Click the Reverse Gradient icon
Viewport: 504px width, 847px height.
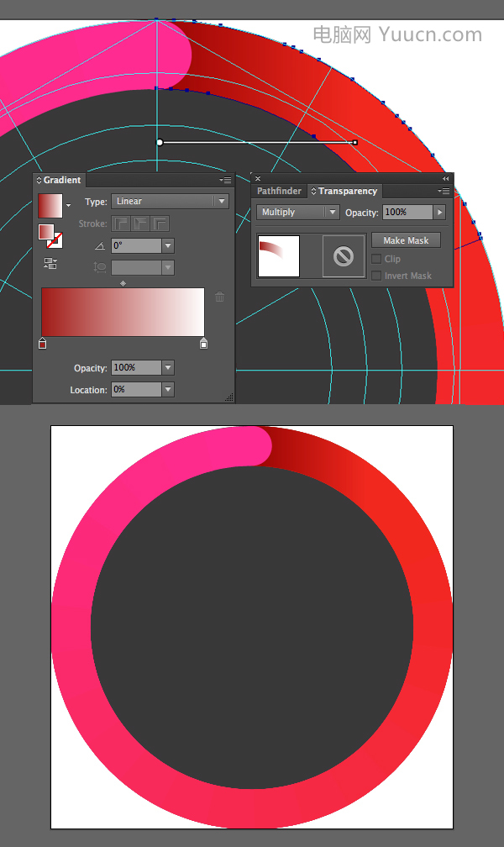pyautogui.click(x=50, y=264)
